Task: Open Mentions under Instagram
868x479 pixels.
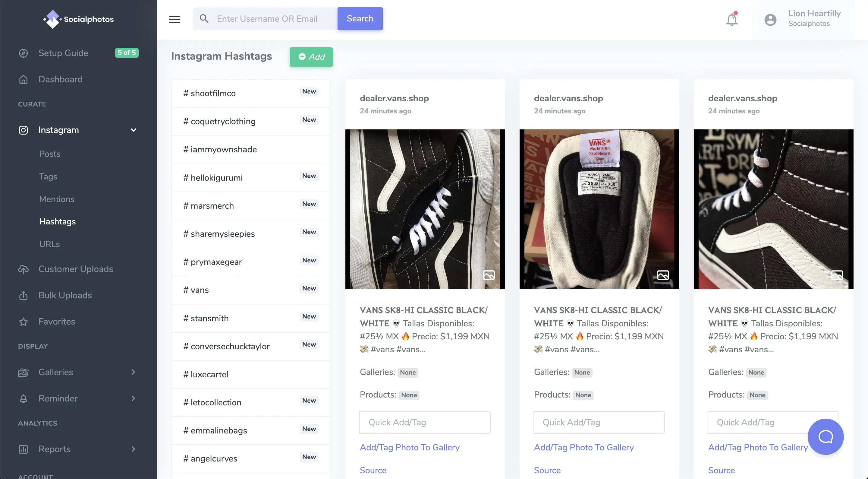Action: pyautogui.click(x=57, y=199)
